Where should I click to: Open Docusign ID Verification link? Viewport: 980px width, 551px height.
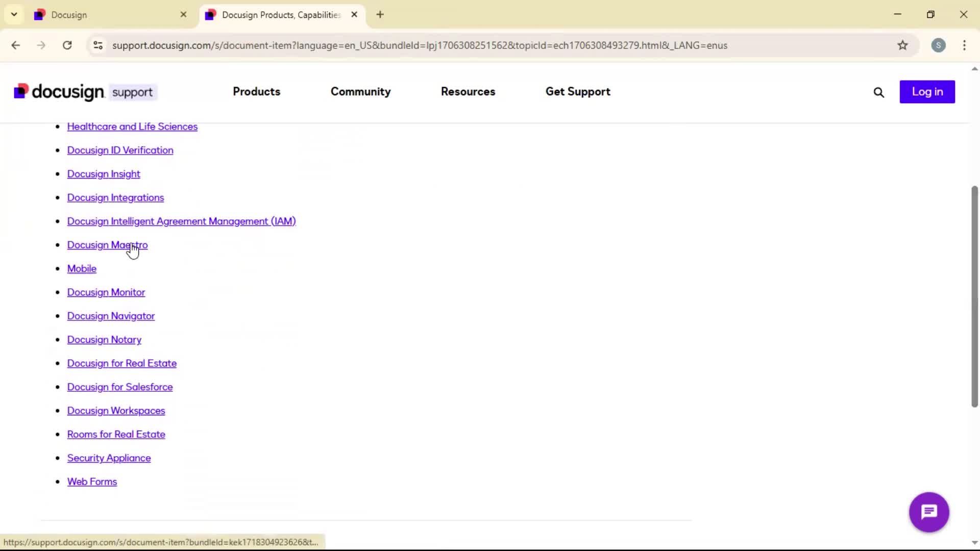point(120,151)
